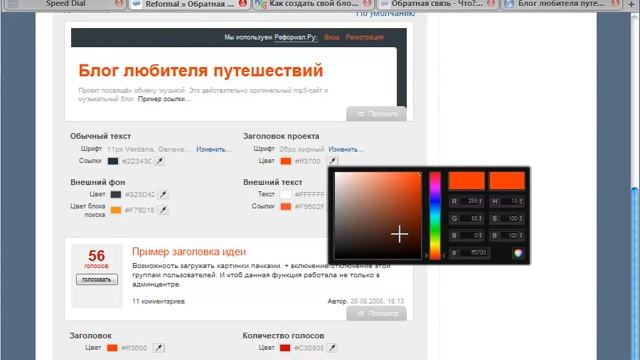Click the По умолчанию link
The height and width of the screenshot is (360, 640).
pos(385,13)
